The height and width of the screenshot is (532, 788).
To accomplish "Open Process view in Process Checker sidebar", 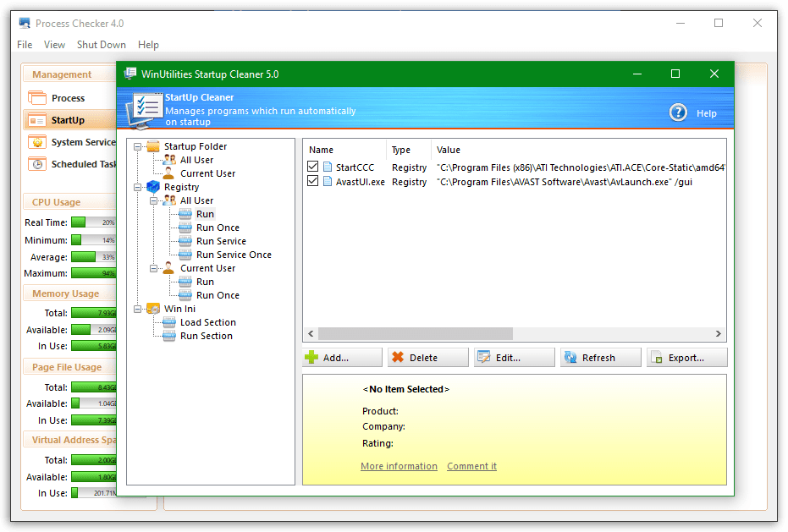I will tap(68, 98).
